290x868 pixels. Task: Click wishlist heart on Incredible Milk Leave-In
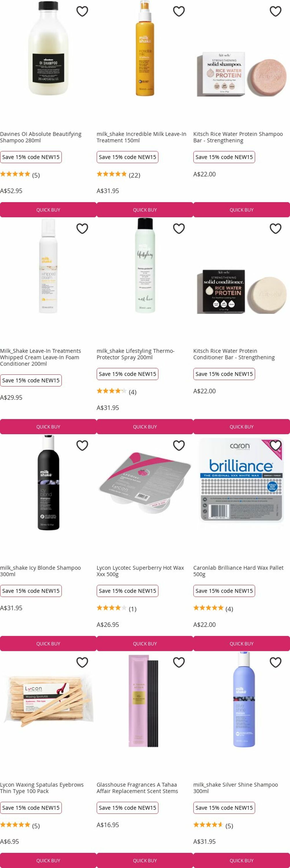179,12
